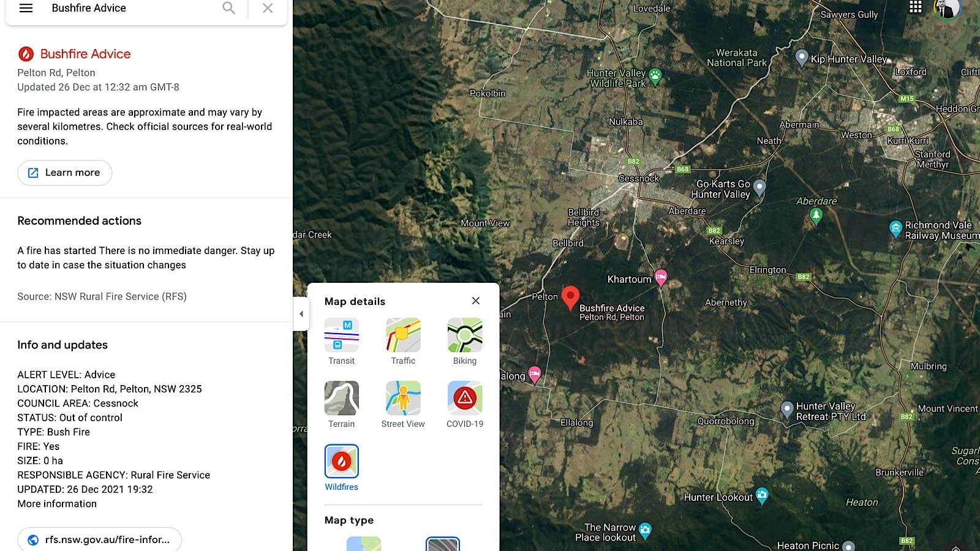Click the Learn more button
Image resolution: width=980 pixels, height=551 pixels.
click(64, 173)
